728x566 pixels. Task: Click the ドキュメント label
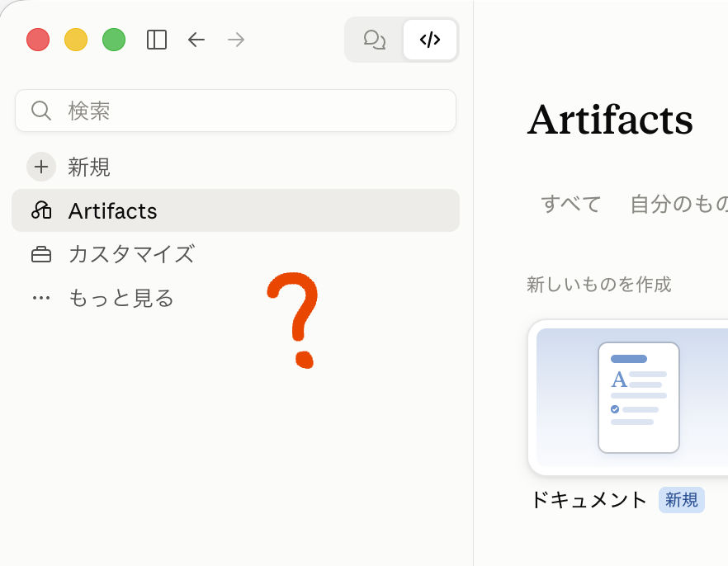pos(589,500)
